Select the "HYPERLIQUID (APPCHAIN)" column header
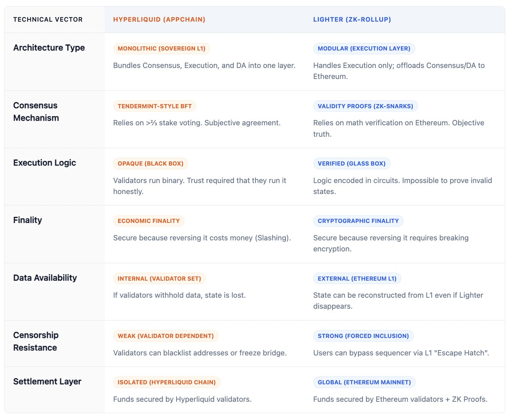This screenshot has width=511, height=420. pyautogui.click(x=159, y=19)
